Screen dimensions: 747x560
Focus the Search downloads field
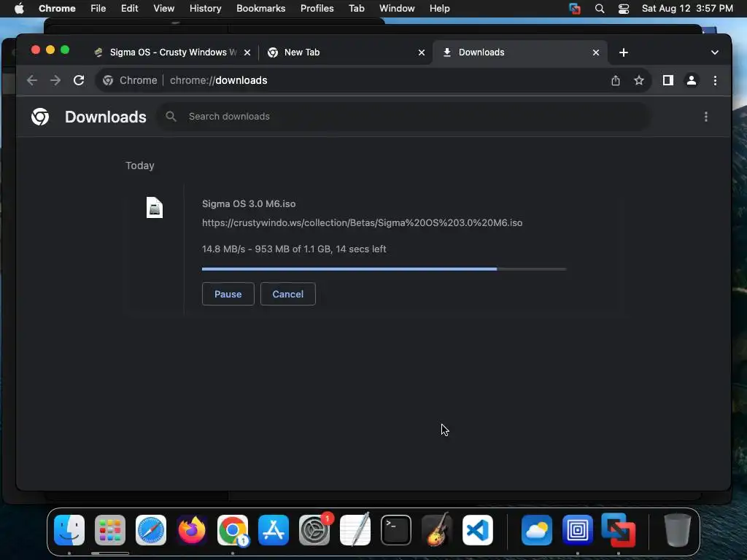click(x=404, y=116)
